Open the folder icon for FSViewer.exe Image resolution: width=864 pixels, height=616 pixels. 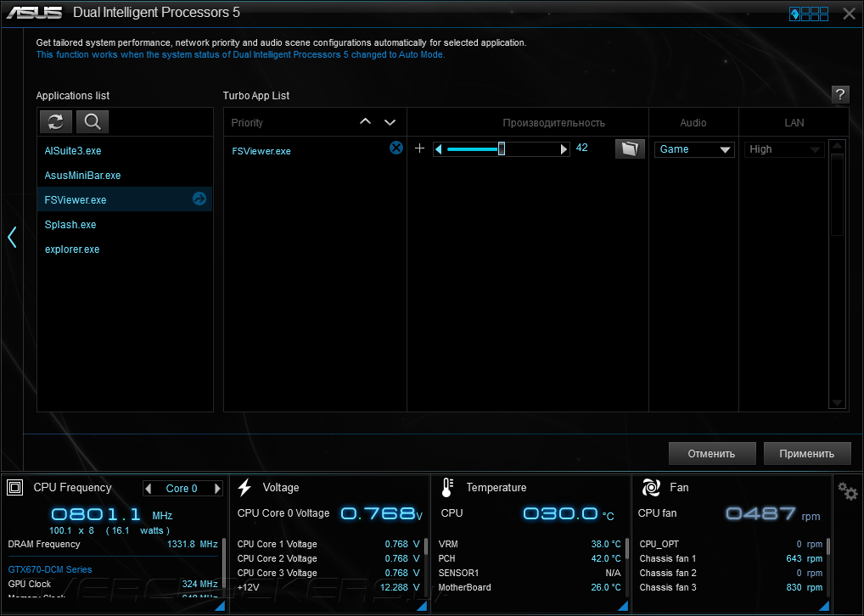pyautogui.click(x=630, y=148)
